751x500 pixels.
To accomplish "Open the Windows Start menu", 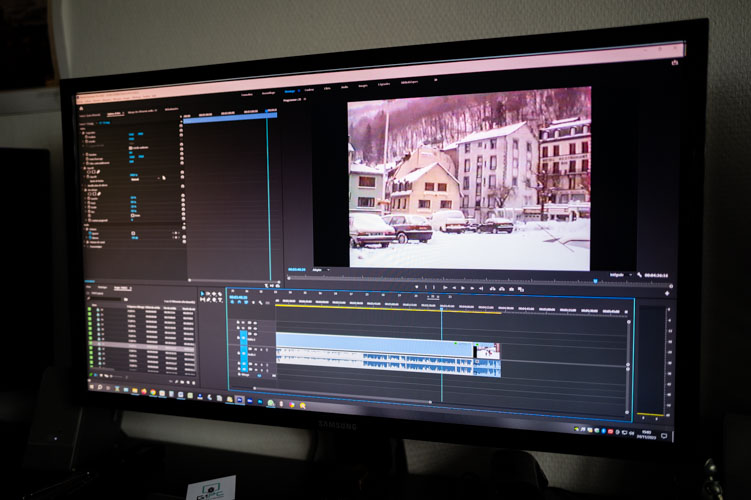I will [91, 387].
